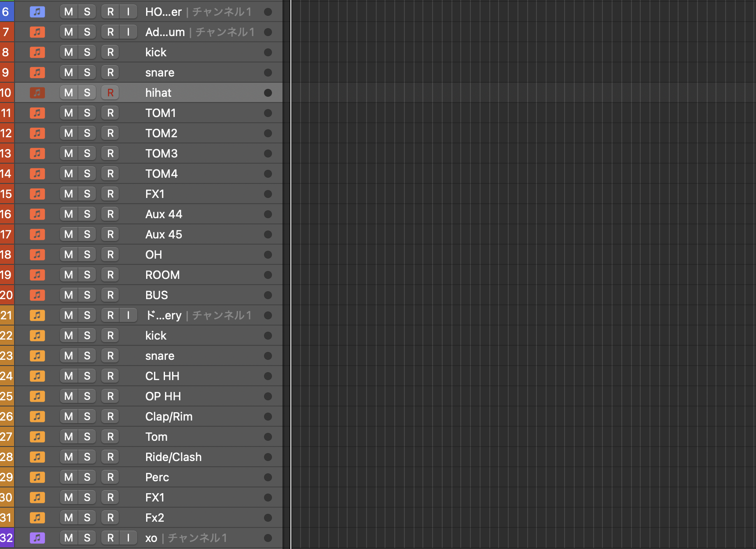
Task: Click the instrument icon on track 22 kick
Action: [x=37, y=336]
